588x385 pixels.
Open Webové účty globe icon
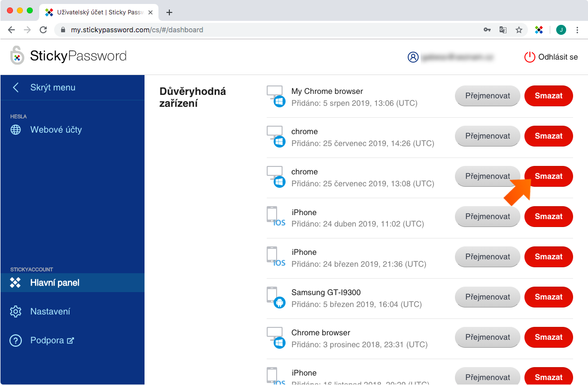15,130
